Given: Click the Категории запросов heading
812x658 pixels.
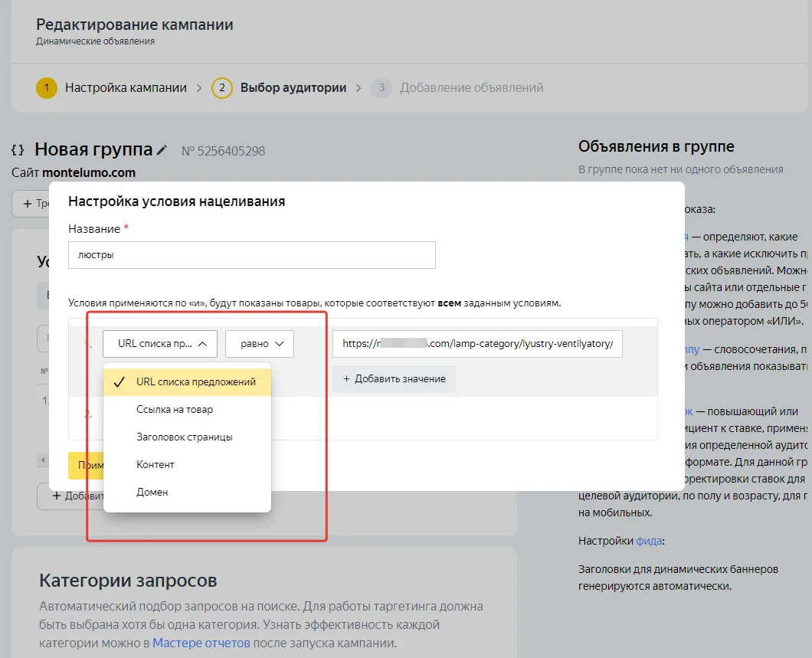Looking at the screenshot, I should coord(128,581).
